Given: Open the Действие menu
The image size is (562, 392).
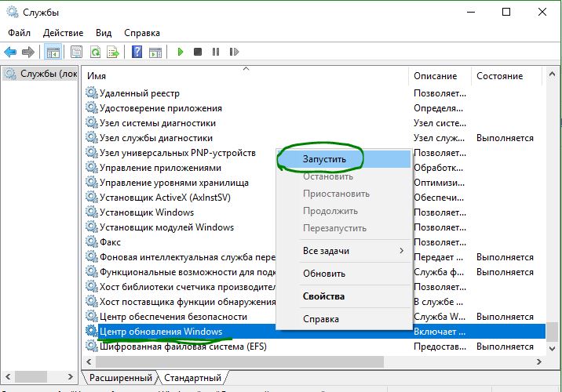Looking at the screenshot, I should pyautogui.click(x=63, y=33).
